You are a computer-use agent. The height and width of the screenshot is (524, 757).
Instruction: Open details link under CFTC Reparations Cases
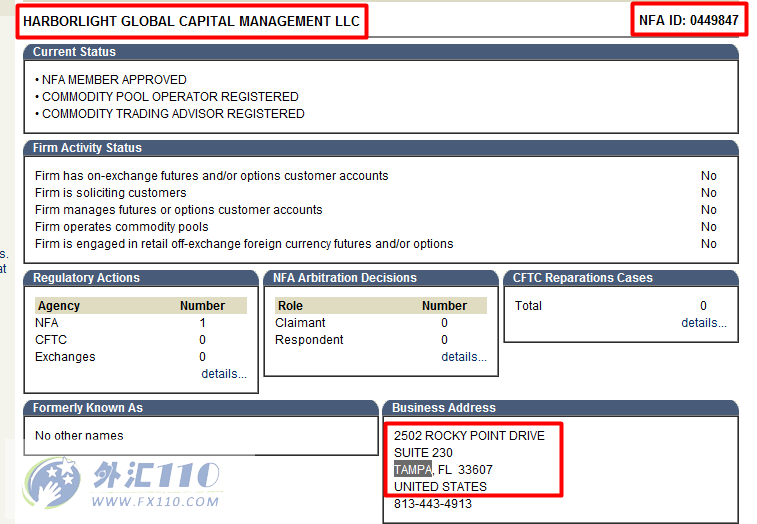703,323
